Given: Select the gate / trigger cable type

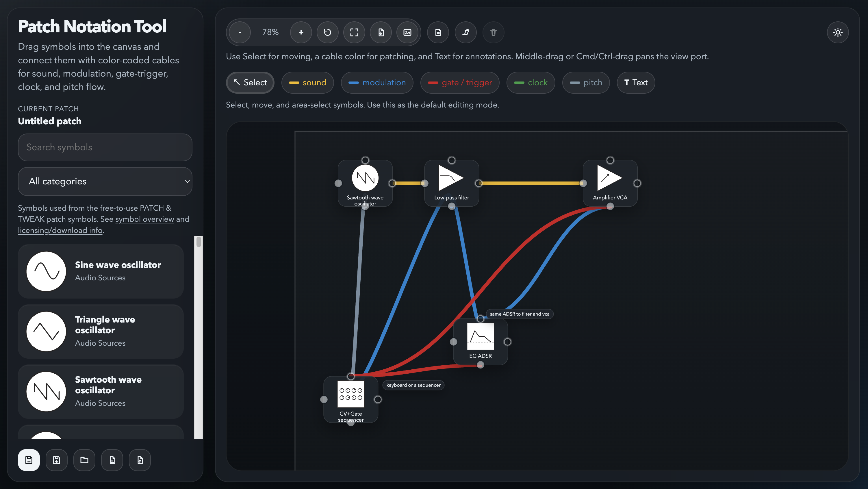Looking at the screenshot, I should point(460,82).
